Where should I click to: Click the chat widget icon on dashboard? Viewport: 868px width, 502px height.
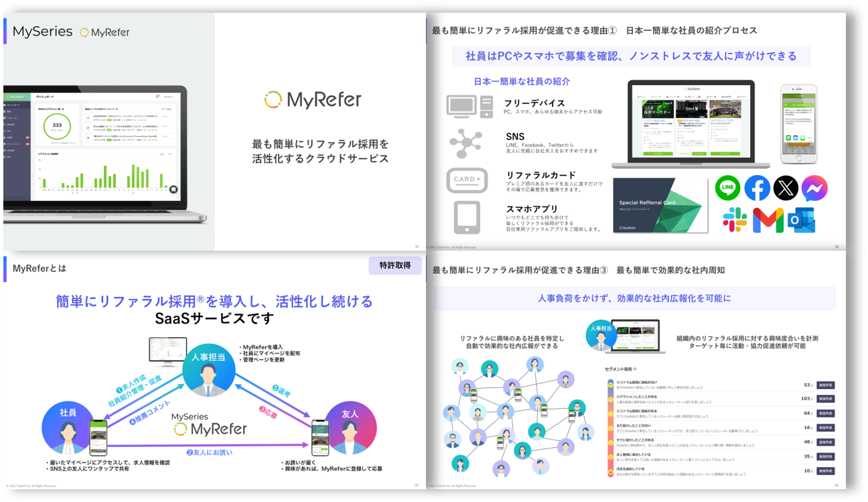click(173, 190)
